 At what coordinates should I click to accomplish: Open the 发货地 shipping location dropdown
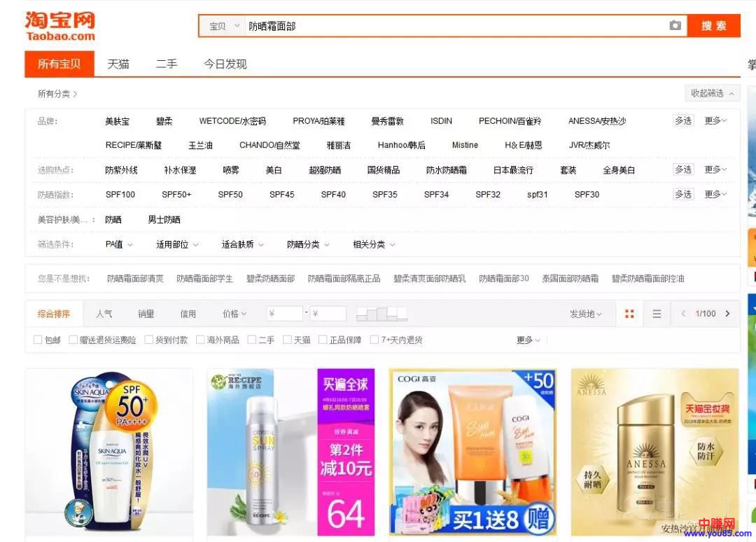[x=585, y=314]
